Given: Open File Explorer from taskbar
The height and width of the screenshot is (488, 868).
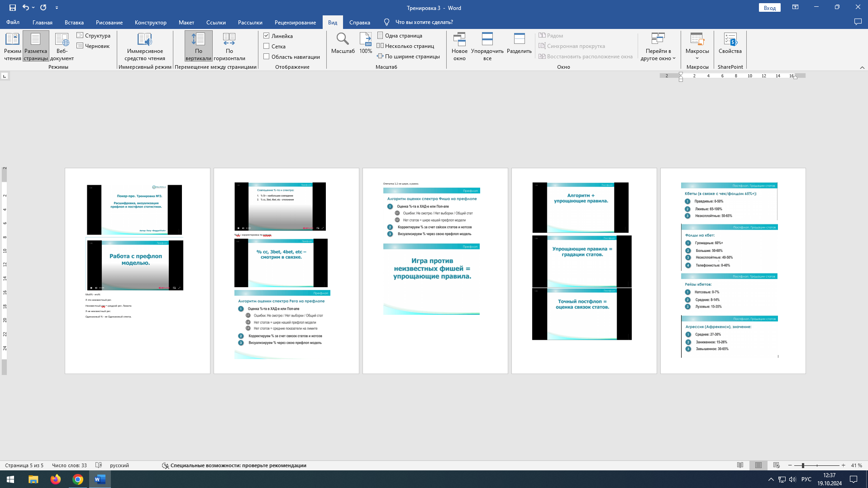Looking at the screenshot, I should [x=33, y=479].
